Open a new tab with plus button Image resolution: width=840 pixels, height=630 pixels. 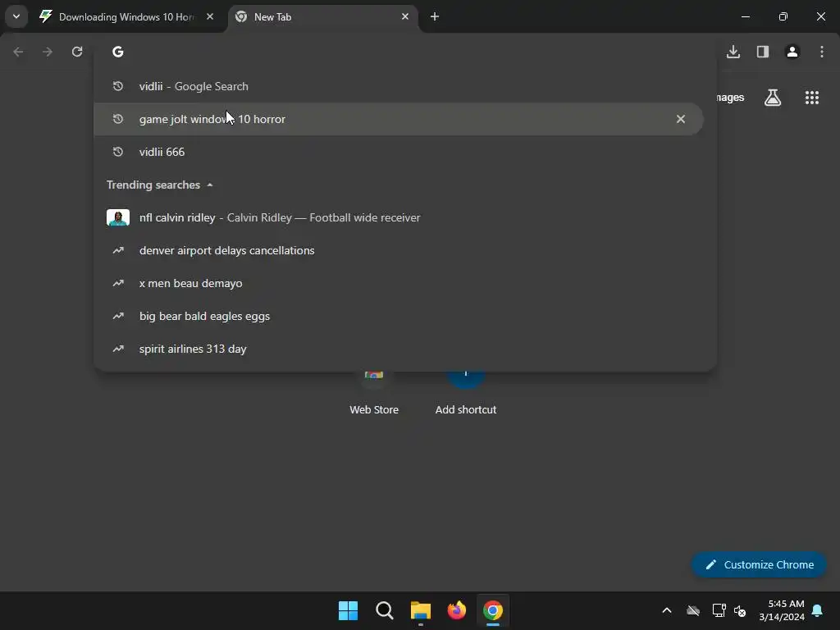(x=435, y=16)
